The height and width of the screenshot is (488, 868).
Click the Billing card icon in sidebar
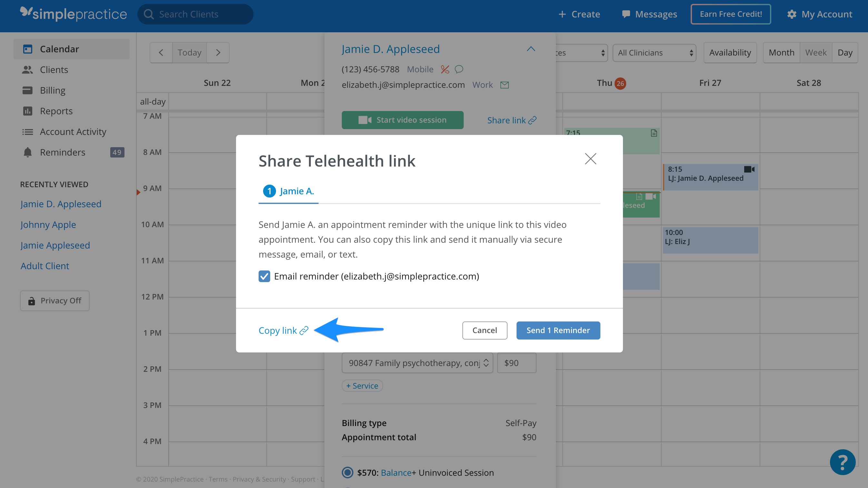pyautogui.click(x=28, y=90)
